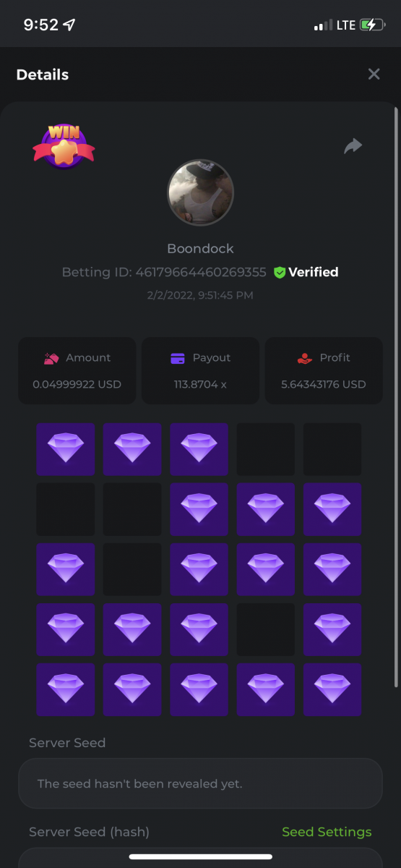Screen dimensions: 401x868
Task: Open Seed Settings link
Action: coord(327,832)
